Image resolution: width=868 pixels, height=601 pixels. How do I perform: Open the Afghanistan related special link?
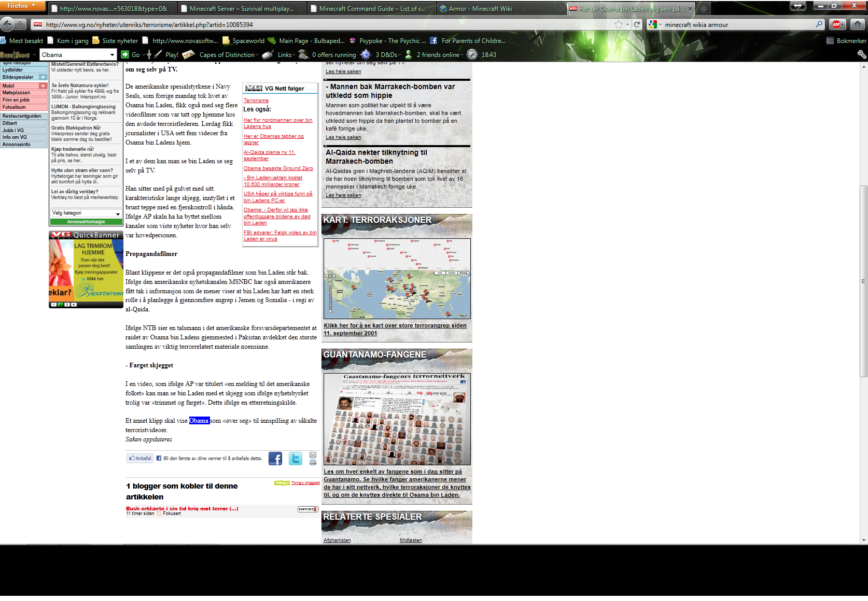(337, 540)
